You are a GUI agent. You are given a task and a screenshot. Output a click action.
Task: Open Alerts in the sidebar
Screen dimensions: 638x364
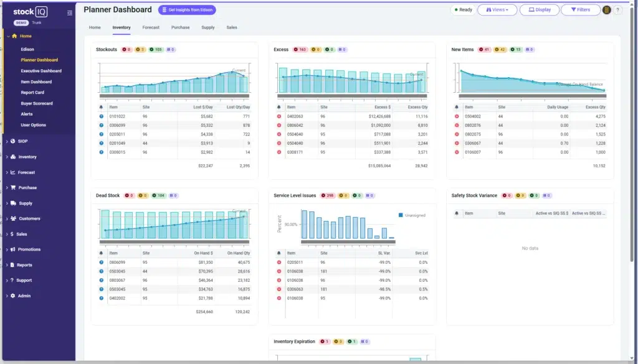26,114
